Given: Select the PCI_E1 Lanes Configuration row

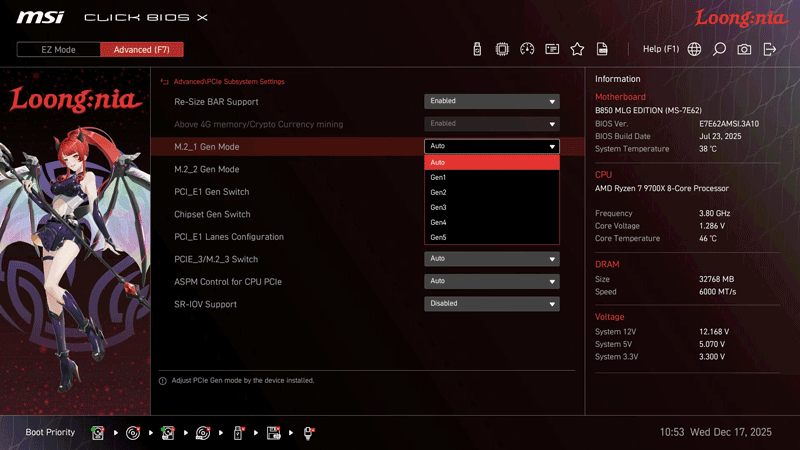Looking at the screenshot, I should click(x=229, y=237).
